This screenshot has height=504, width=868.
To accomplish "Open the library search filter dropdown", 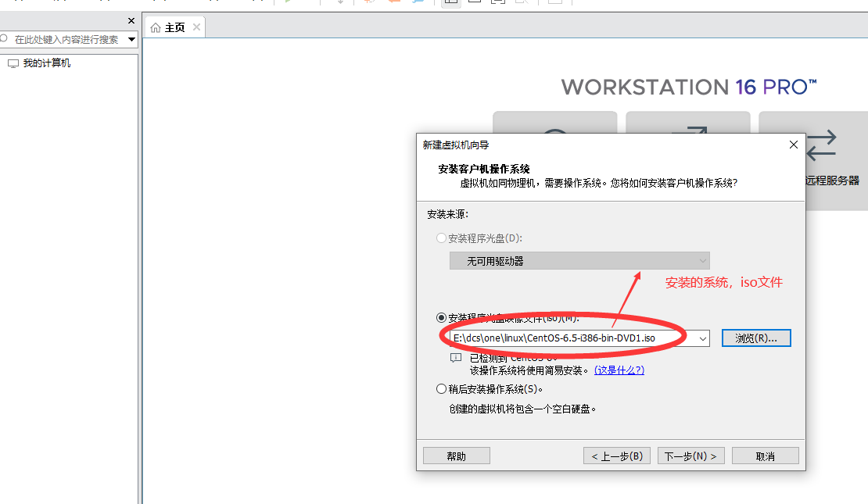I will (131, 39).
